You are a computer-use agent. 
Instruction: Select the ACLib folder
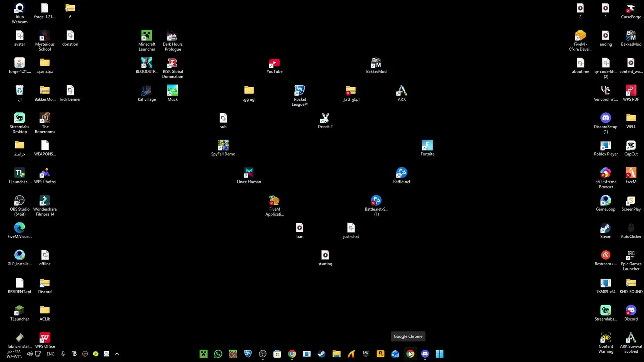point(45,313)
